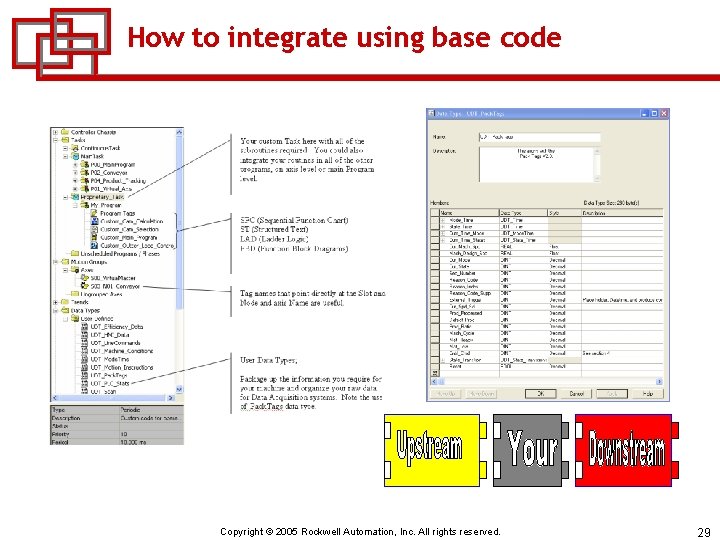720x540 pixels.
Task: Click the Style column header
Action: tap(565, 213)
